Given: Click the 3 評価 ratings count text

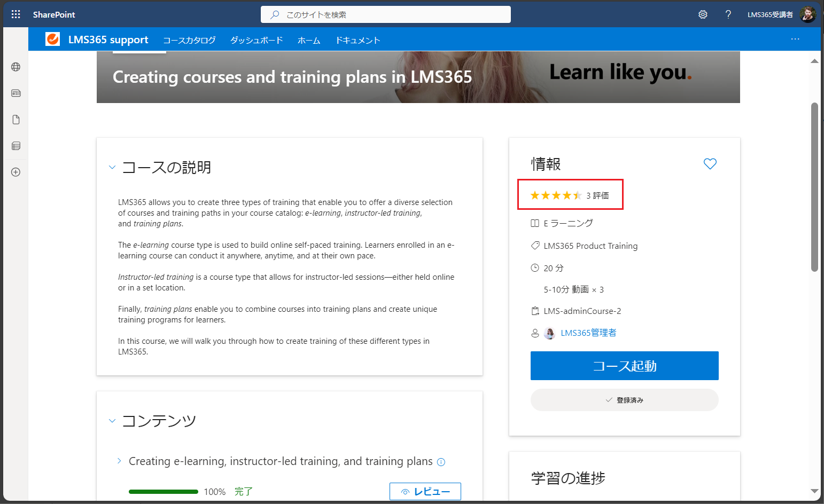Looking at the screenshot, I should pos(597,195).
